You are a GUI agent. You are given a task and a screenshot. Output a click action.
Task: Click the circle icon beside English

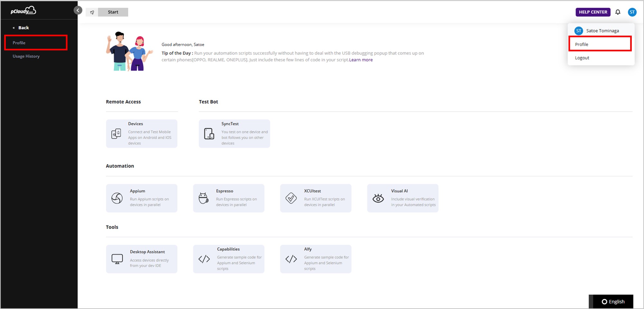click(604, 302)
